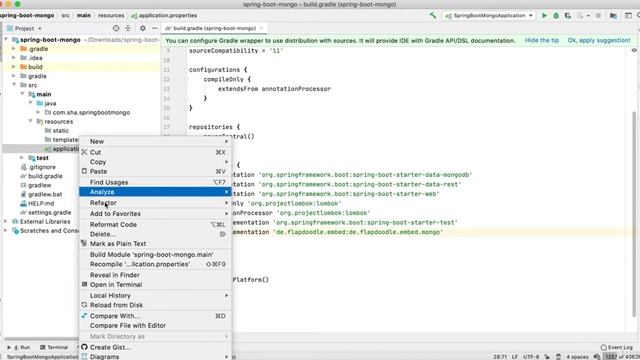Click the resources breadcrumb
Screen dimensions: 640x360
(111, 16)
